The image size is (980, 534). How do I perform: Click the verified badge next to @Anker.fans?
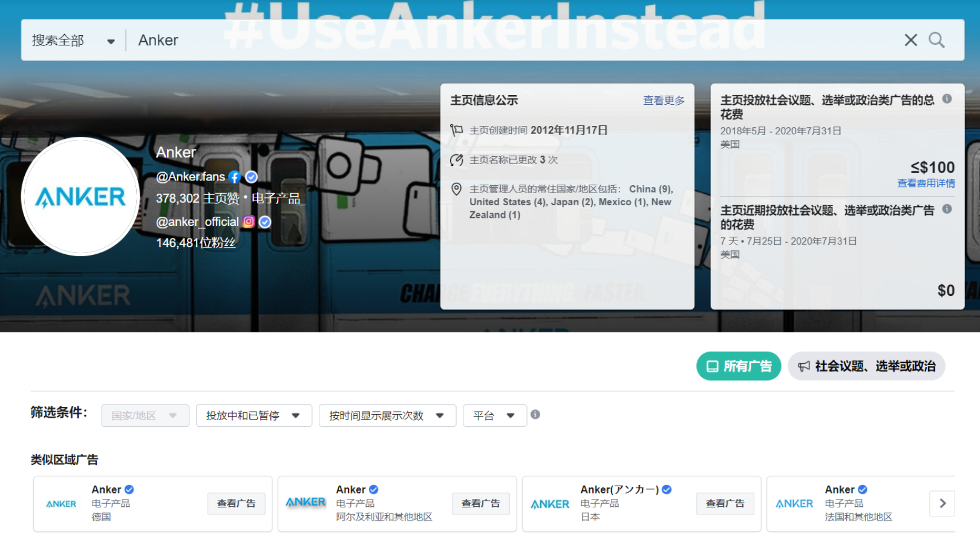click(x=252, y=177)
